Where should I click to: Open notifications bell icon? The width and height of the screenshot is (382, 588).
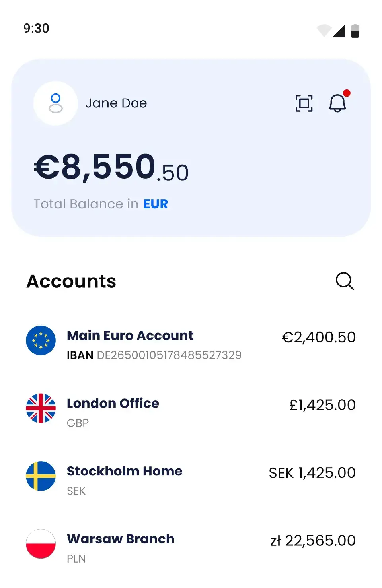coord(337,103)
